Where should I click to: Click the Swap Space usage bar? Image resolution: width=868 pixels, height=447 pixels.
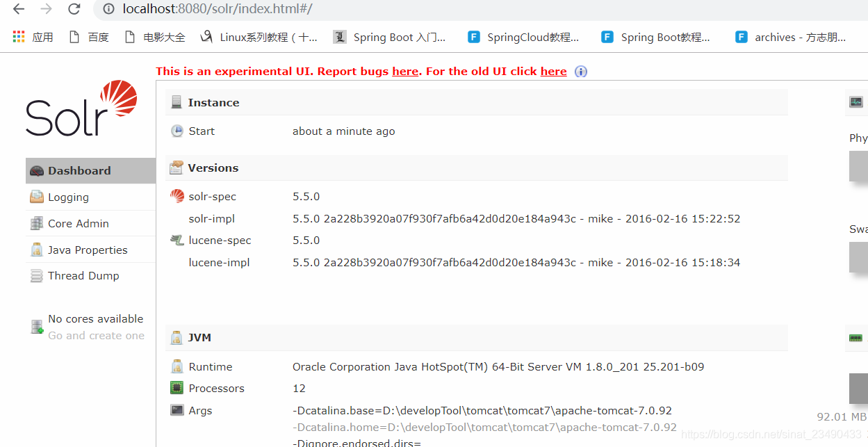coord(858,257)
